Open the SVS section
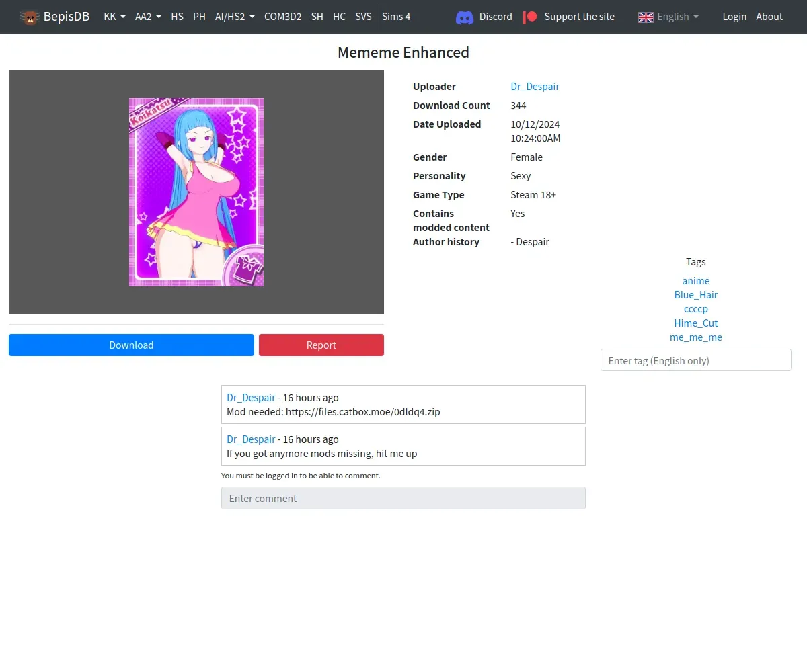 coord(363,17)
